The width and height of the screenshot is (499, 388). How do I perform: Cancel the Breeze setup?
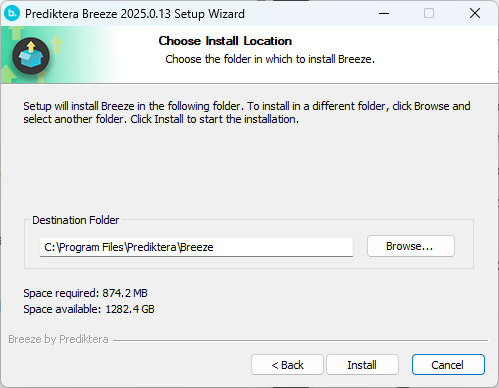pos(448,365)
